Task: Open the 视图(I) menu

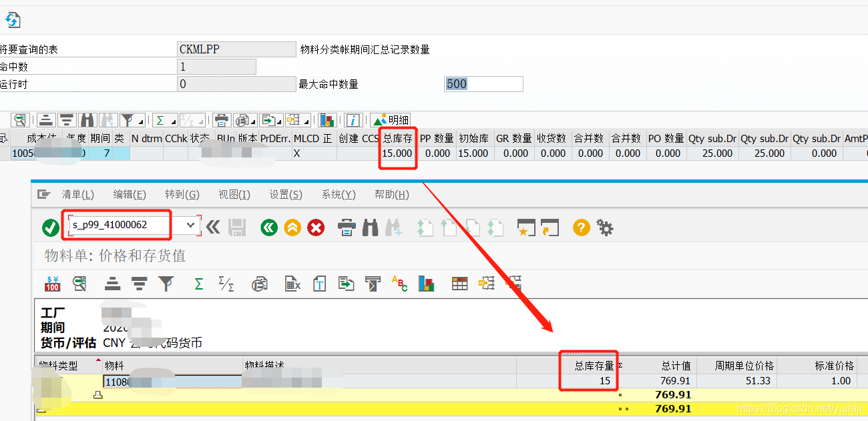Action: coord(234,195)
